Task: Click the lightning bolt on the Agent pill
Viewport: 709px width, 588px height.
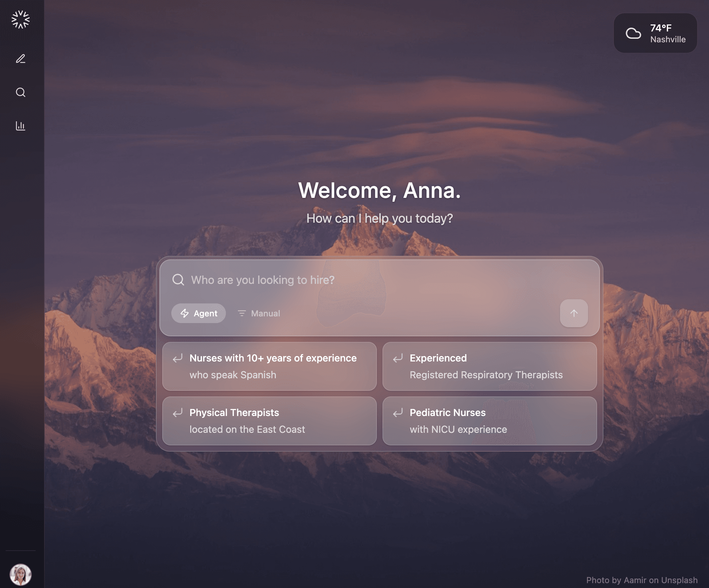Action: [185, 313]
